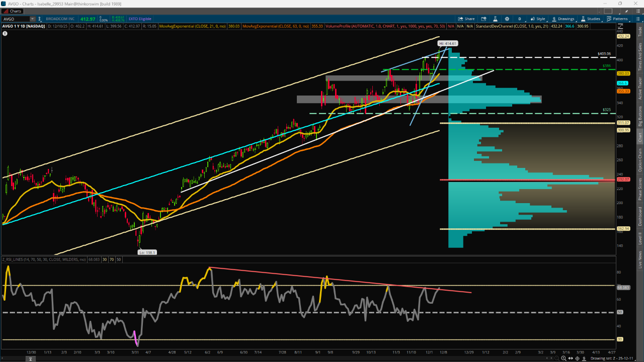Open the flask quick study icon
644x362 pixels.
point(495,19)
